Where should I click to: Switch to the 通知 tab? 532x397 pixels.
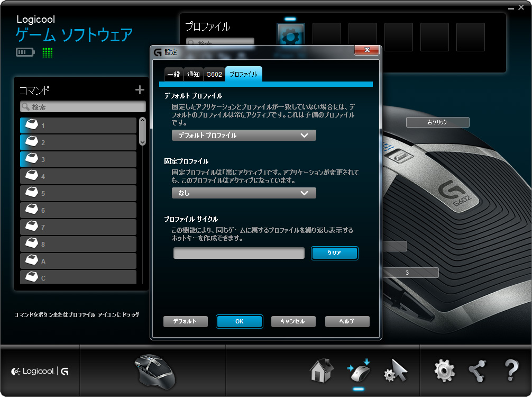pyautogui.click(x=194, y=75)
